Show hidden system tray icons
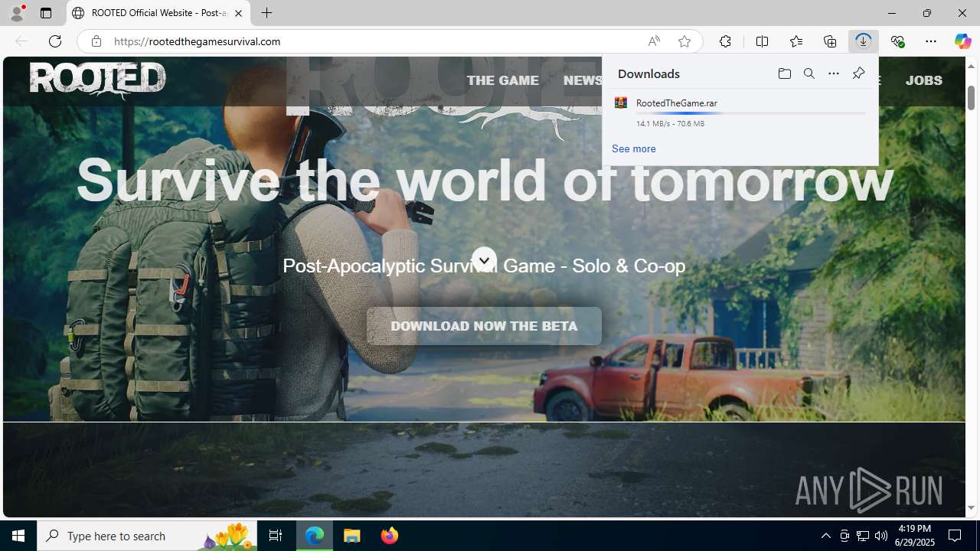Viewport: 980px width, 551px height. coord(825,536)
